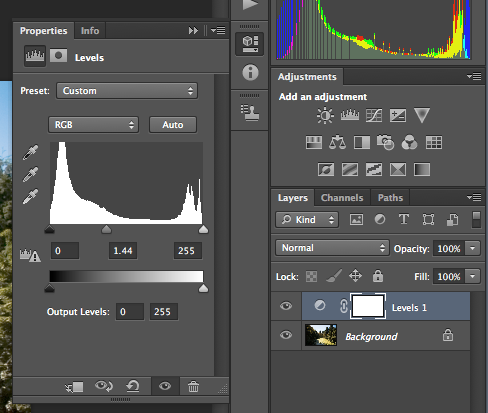The height and width of the screenshot is (413, 488).
Task: Open the Preset dropdown showing Custom
Action: click(x=127, y=91)
